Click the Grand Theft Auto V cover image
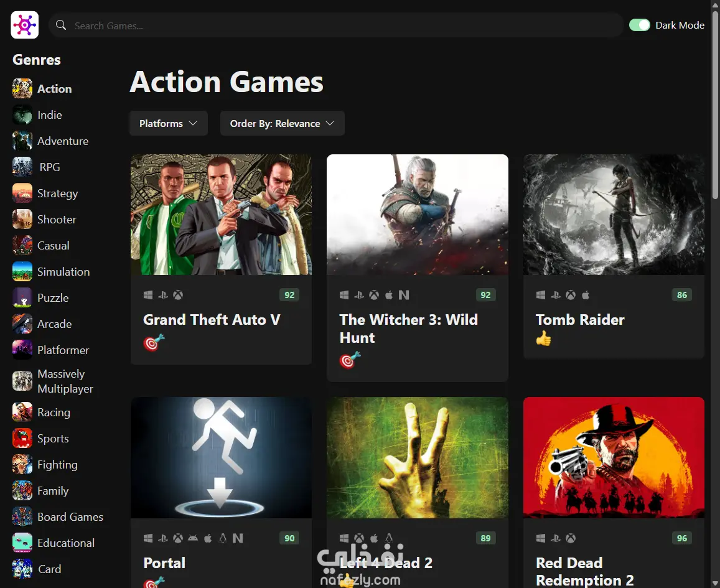 (x=221, y=215)
